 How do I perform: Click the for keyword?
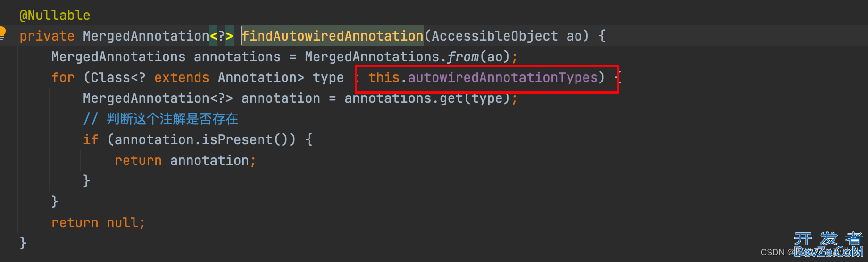point(63,77)
